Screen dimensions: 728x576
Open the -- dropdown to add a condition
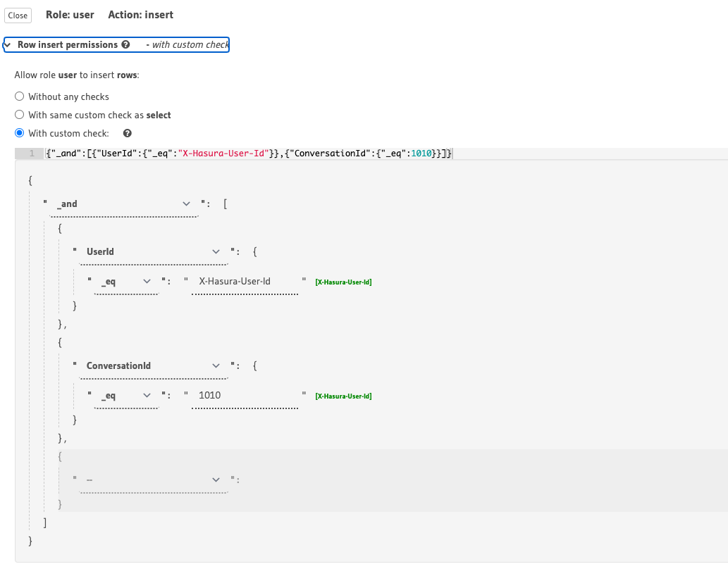click(x=152, y=480)
